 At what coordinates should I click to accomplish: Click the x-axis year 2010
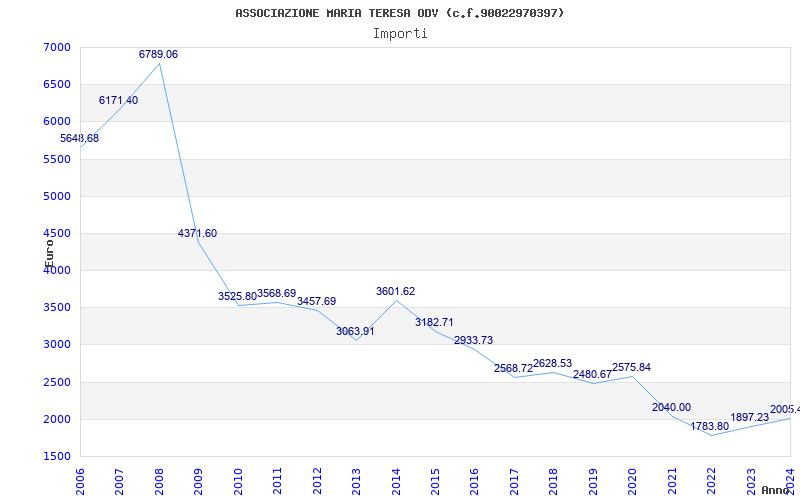(x=238, y=481)
